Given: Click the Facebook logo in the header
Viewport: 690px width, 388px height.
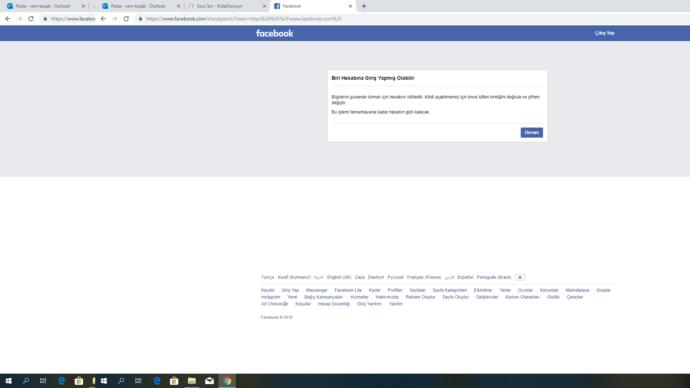Looking at the screenshot, I should pyautogui.click(x=275, y=33).
